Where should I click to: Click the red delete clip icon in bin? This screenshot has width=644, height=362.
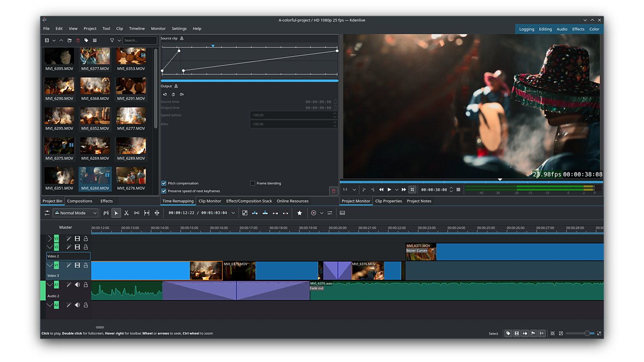tap(78, 40)
